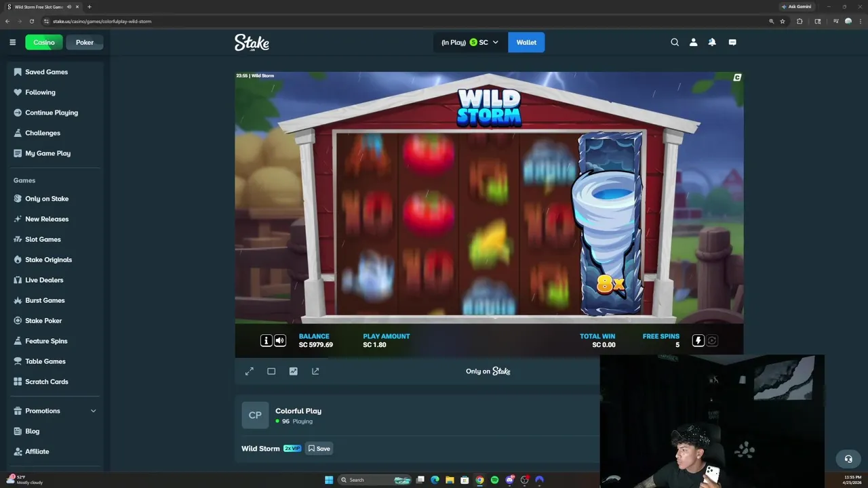Expand the Promotions section
The height and width of the screenshot is (488, 868).
tap(54, 411)
